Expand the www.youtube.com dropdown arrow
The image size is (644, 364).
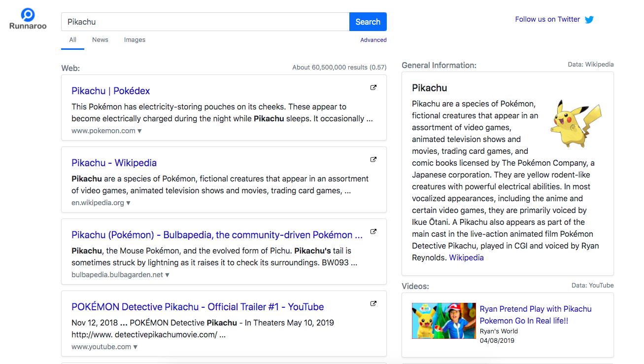click(136, 347)
